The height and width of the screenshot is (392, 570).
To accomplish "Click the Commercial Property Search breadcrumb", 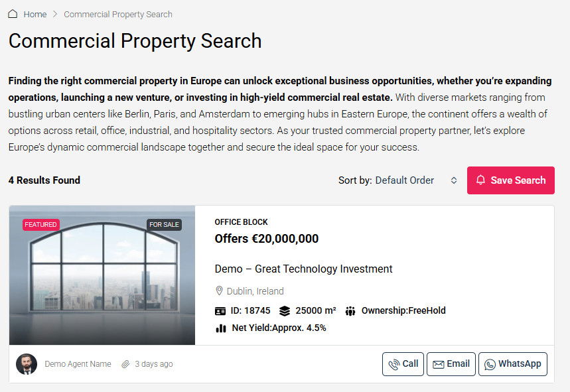I will (x=118, y=14).
